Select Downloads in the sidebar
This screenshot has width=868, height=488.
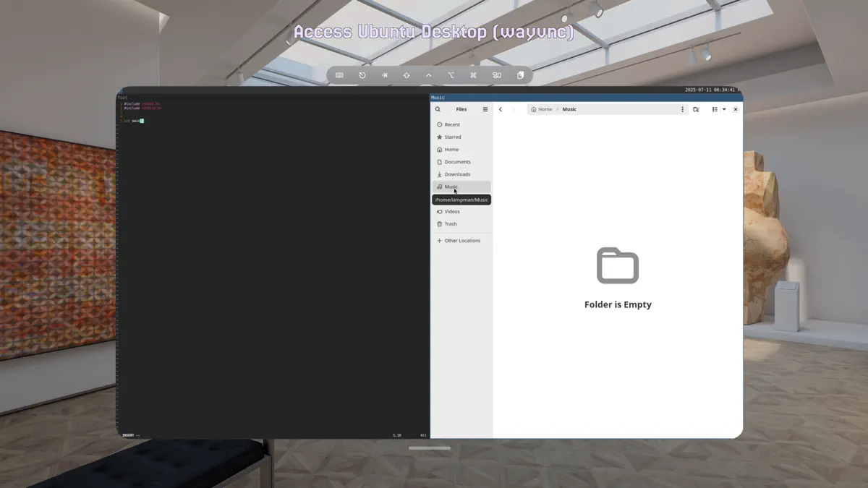pos(456,174)
